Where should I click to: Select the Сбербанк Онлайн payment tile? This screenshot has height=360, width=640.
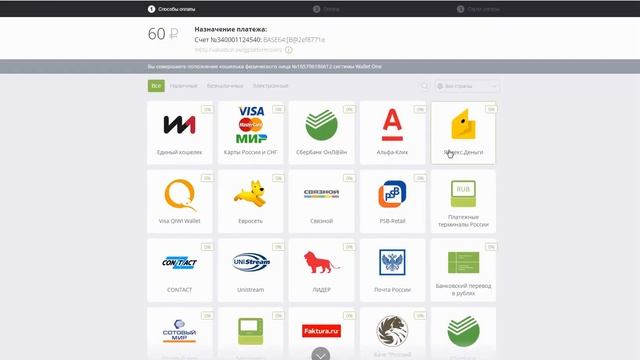[322, 133]
